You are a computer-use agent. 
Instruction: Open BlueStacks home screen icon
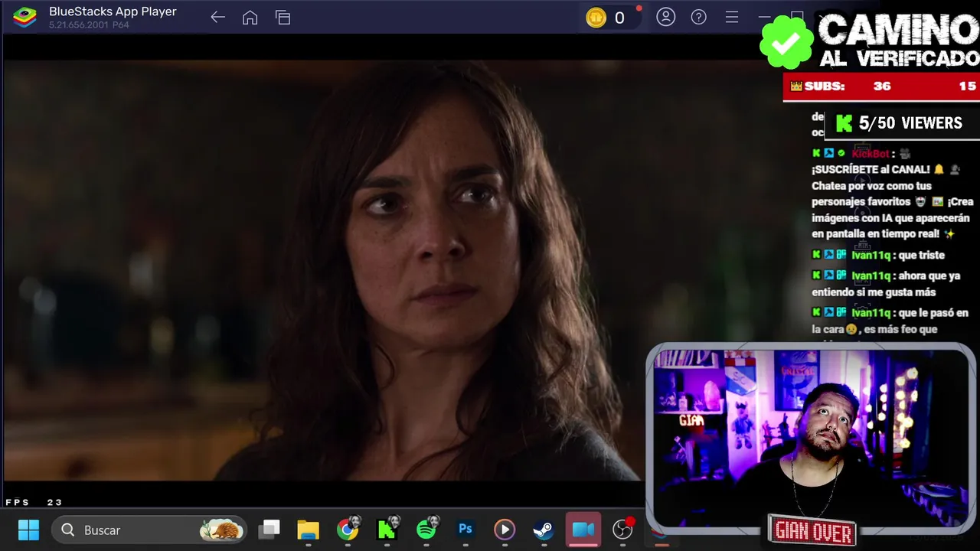coord(250,18)
